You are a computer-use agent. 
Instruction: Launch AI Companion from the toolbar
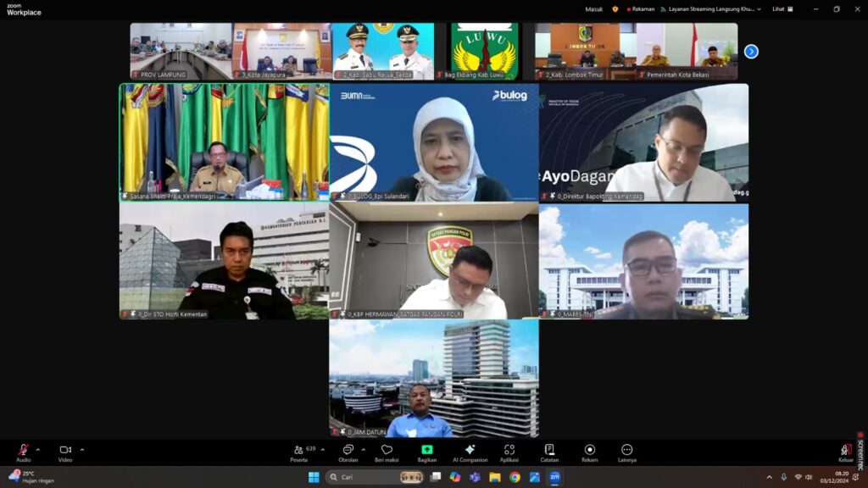pyautogui.click(x=470, y=452)
